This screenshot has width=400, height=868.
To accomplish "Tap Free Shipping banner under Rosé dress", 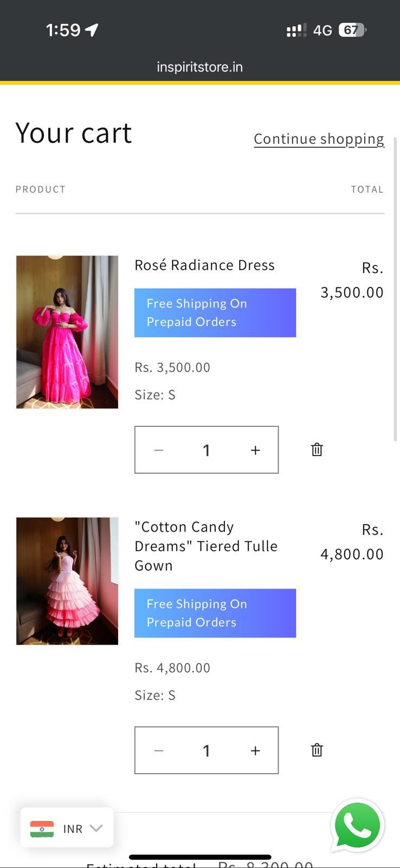I will coord(215,312).
